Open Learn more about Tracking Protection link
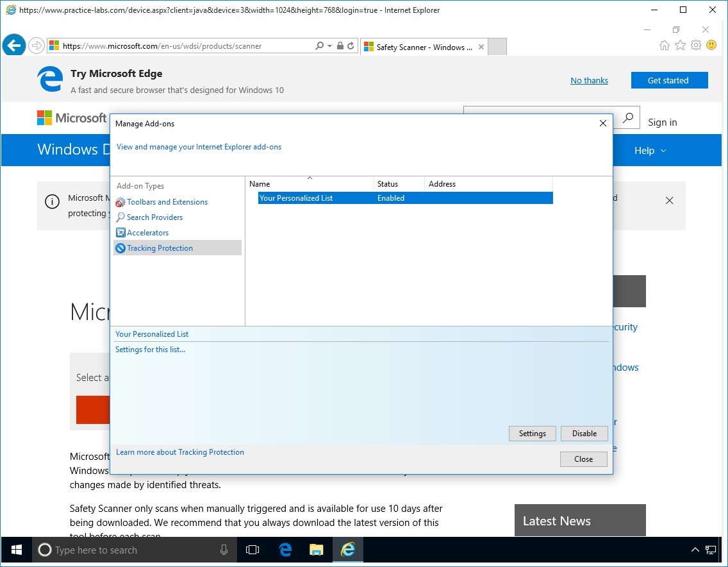728x567 pixels. coord(179,452)
